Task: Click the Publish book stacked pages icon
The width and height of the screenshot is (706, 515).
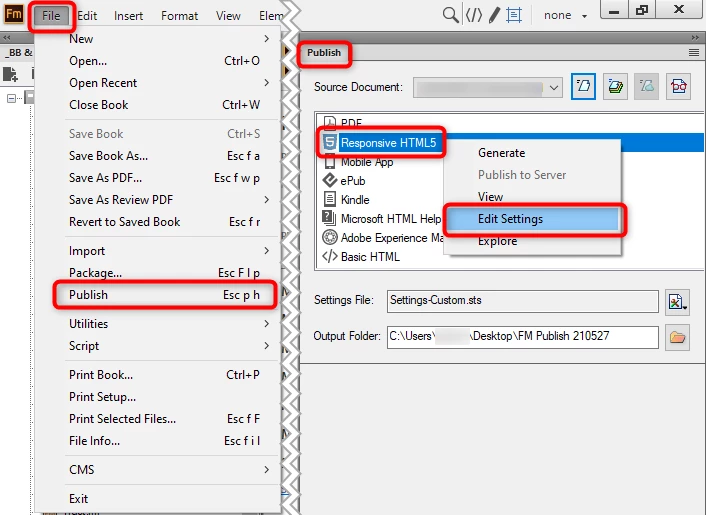Action: 615,86
